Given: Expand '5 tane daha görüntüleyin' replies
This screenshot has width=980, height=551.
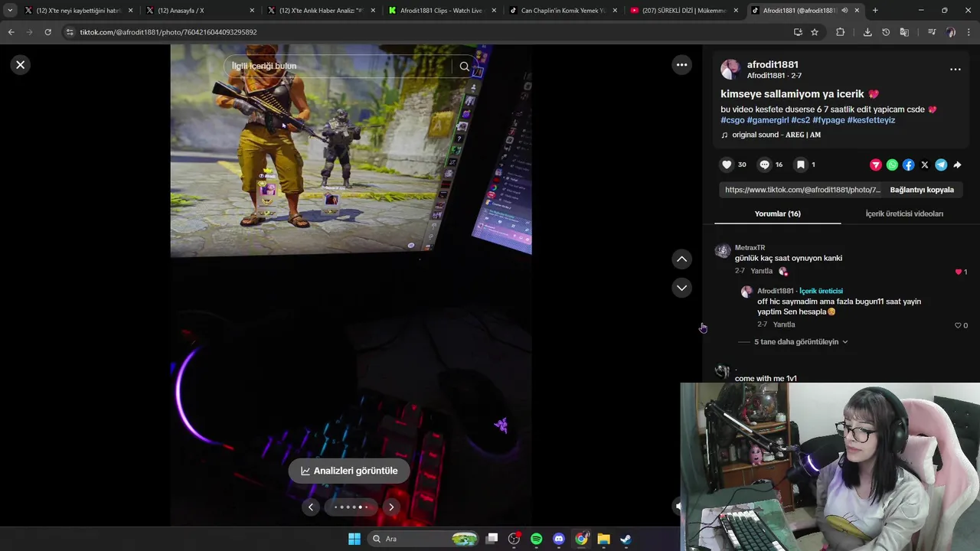Looking at the screenshot, I should (801, 341).
